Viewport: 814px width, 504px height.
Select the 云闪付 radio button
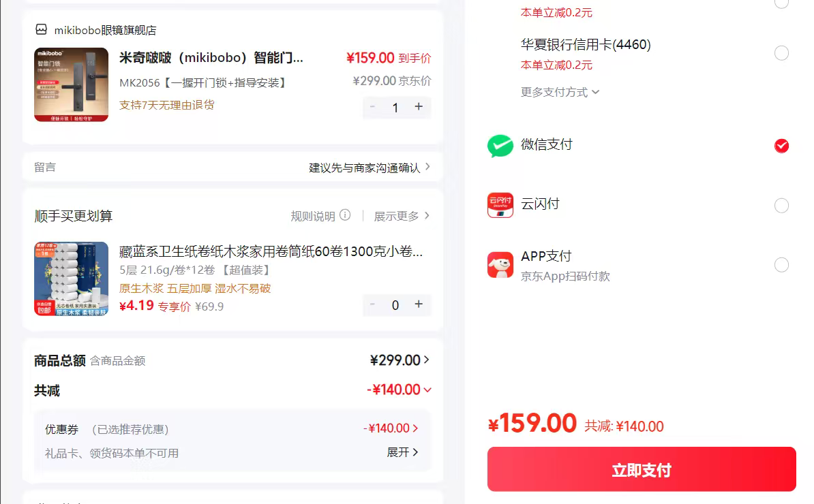point(781,205)
